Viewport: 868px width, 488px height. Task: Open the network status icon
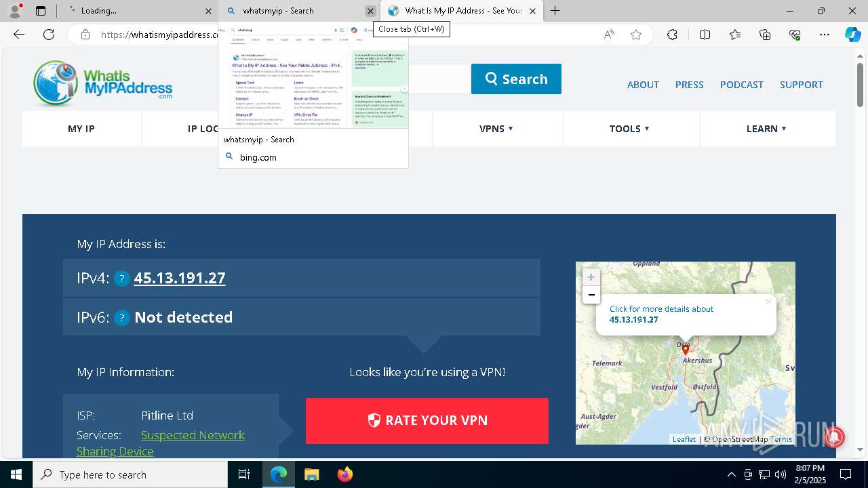(764, 474)
